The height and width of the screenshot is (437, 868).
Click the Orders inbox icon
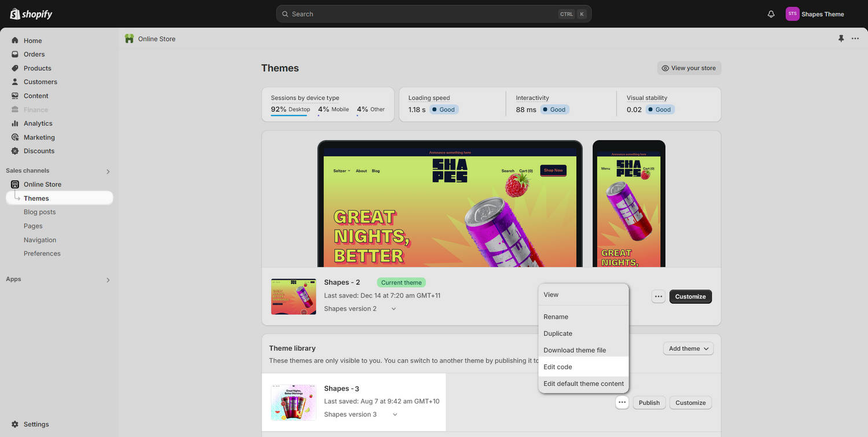point(15,54)
